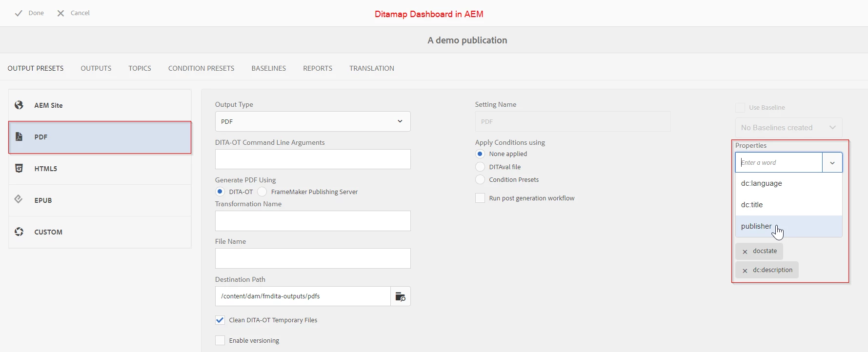The width and height of the screenshot is (868, 352).
Task: Select the AEM Site output preset
Action: coord(100,105)
